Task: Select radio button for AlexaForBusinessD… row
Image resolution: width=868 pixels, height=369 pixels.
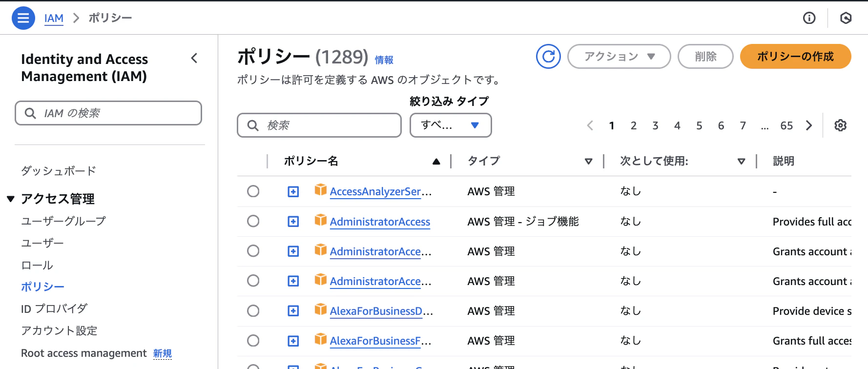Action: (x=253, y=311)
